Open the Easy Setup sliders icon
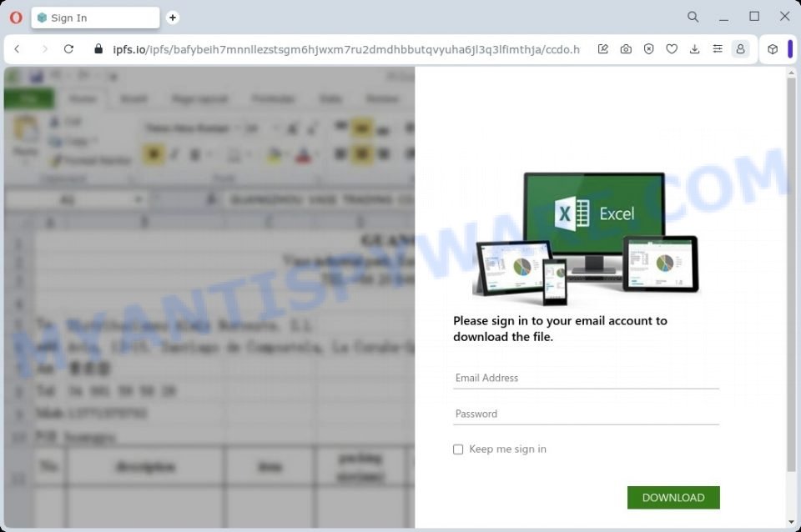This screenshot has width=801, height=532. 718,49
